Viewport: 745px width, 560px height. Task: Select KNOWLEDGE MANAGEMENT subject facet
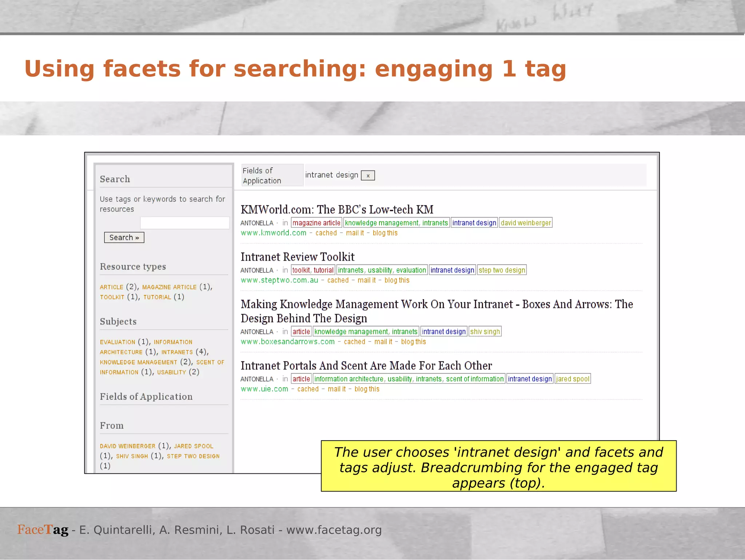(139, 362)
